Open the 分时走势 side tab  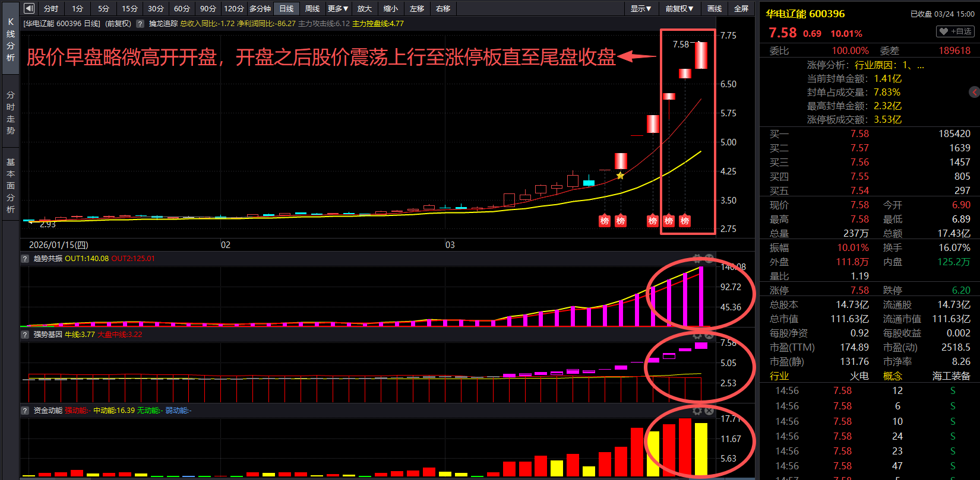pyautogui.click(x=11, y=113)
